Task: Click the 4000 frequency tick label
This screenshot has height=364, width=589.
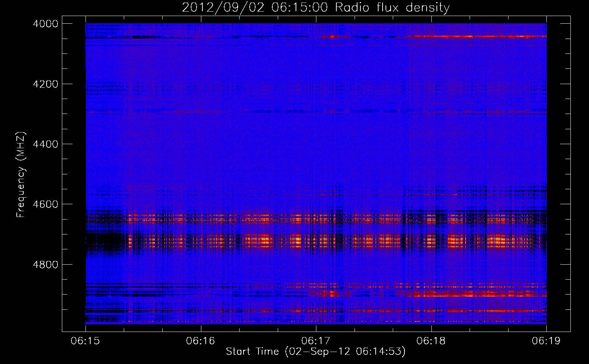Action: [46, 24]
